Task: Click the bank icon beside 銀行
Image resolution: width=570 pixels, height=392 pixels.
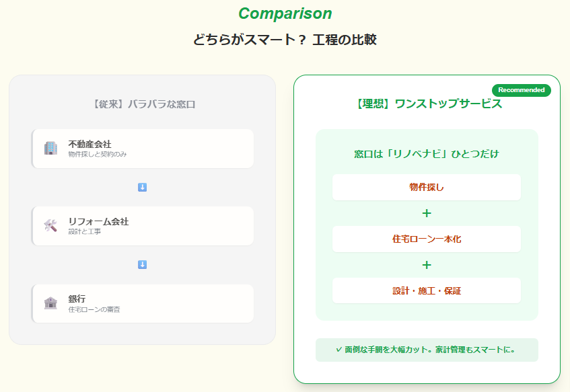Action: [50, 303]
